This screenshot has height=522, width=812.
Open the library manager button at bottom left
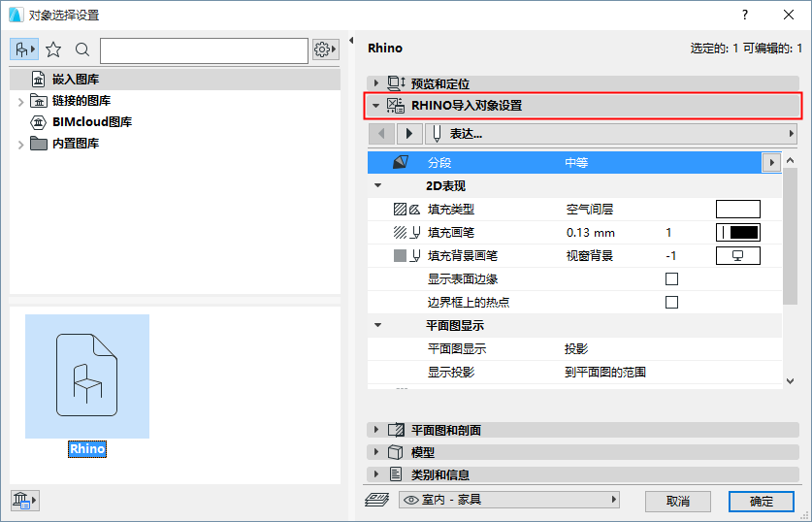[24, 501]
